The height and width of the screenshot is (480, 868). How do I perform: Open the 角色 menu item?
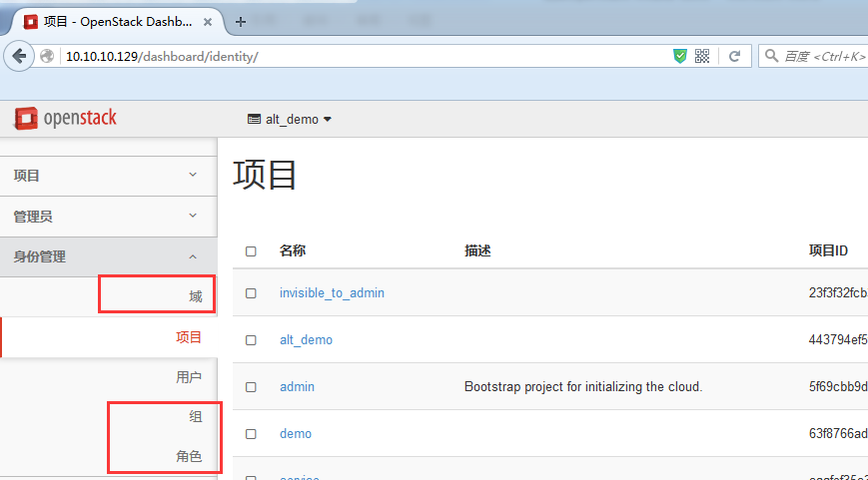[189, 456]
